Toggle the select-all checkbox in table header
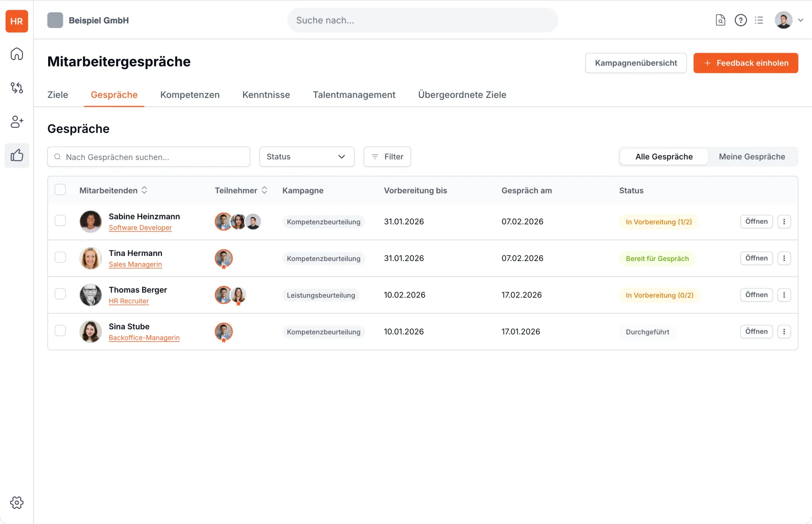This screenshot has height=524, width=812. click(60, 189)
